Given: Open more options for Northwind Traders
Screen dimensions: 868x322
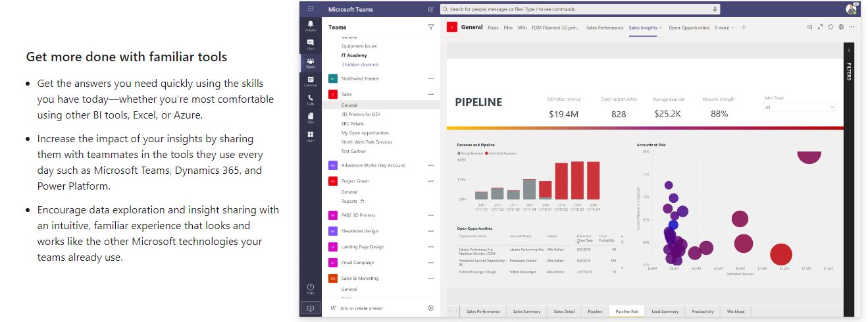Looking at the screenshot, I should [x=431, y=78].
